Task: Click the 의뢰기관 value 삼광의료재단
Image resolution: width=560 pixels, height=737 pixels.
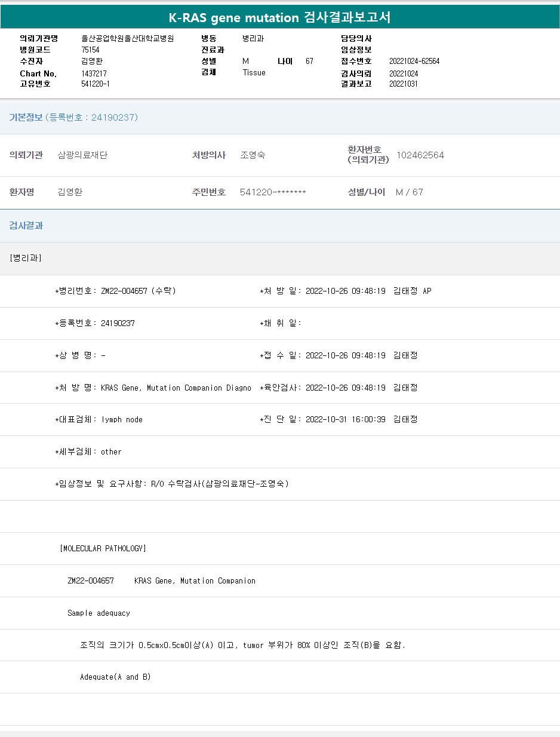Action: click(82, 155)
